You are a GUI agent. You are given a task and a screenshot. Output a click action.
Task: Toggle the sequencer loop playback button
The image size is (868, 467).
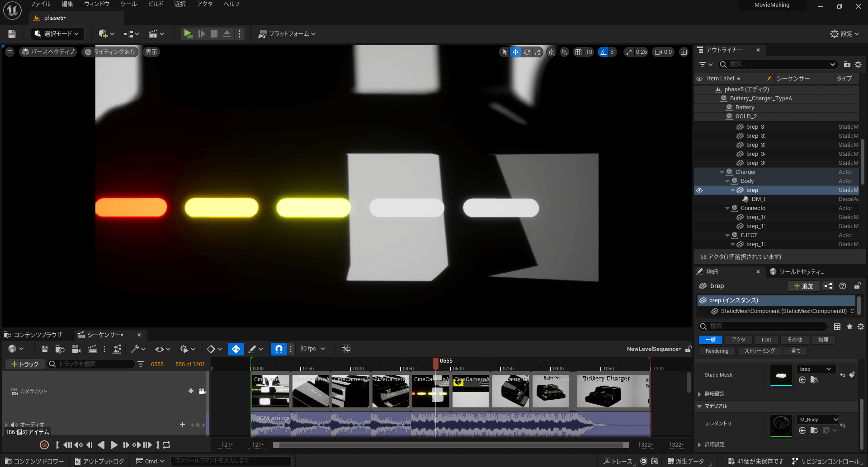166,445
